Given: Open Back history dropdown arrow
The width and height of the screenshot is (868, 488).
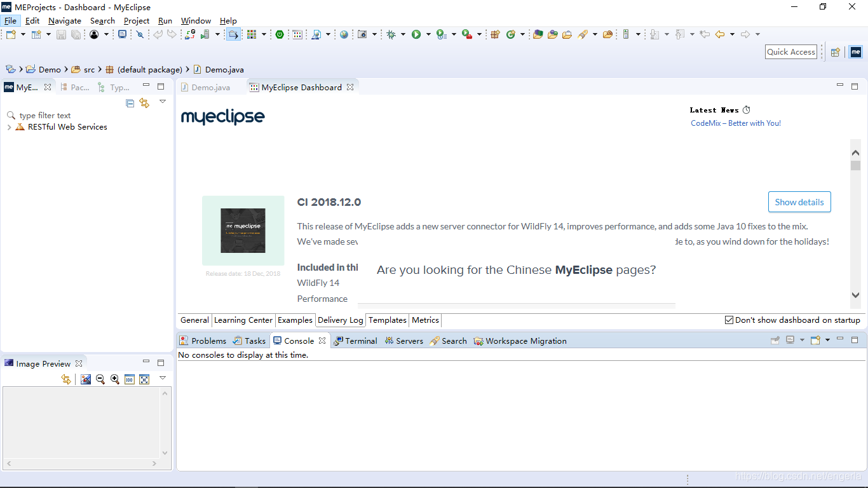Looking at the screenshot, I should click(732, 34).
